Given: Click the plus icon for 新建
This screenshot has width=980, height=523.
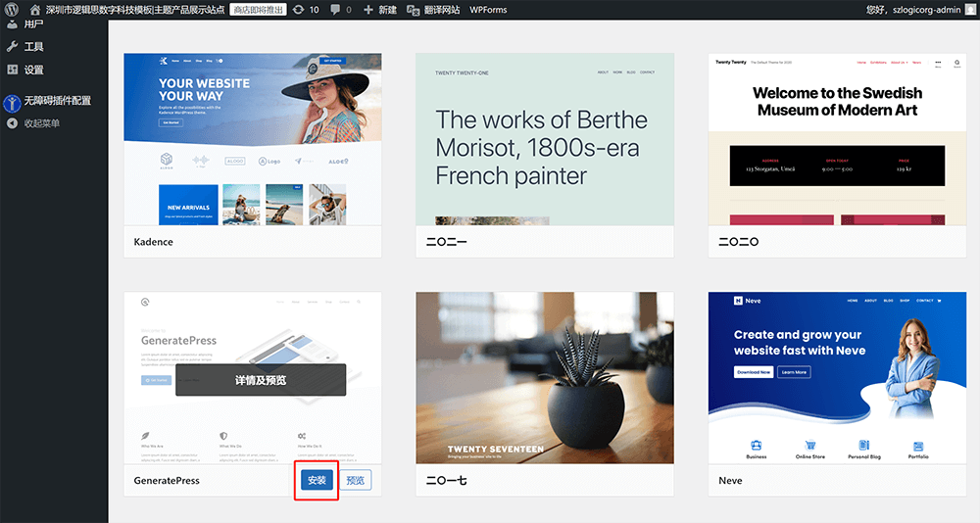Looking at the screenshot, I should 368,10.
